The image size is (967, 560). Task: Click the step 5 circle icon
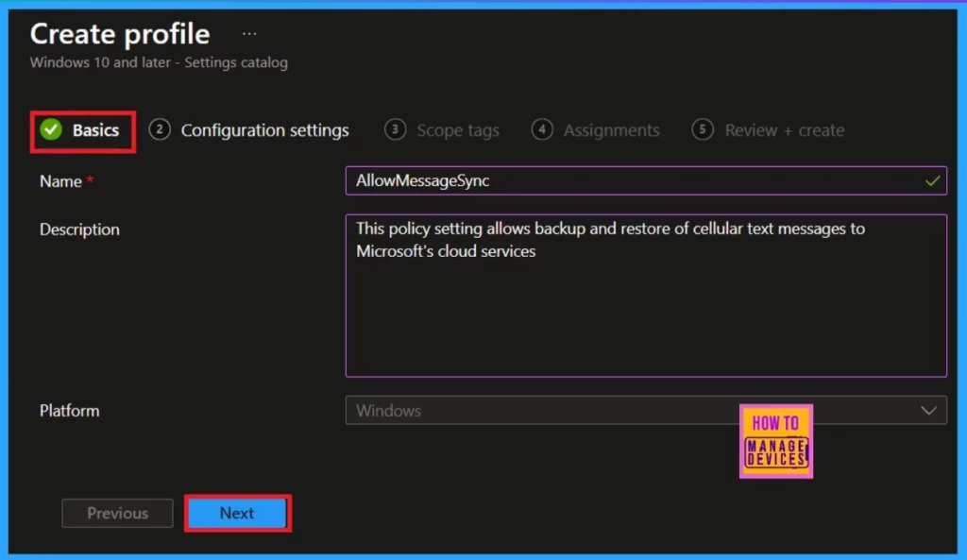pyautogui.click(x=703, y=129)
